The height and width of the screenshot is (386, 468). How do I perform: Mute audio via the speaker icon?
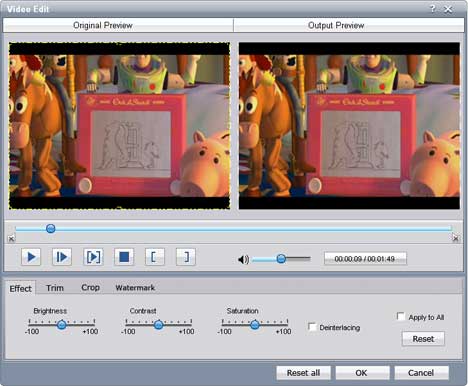pos(243,259)
